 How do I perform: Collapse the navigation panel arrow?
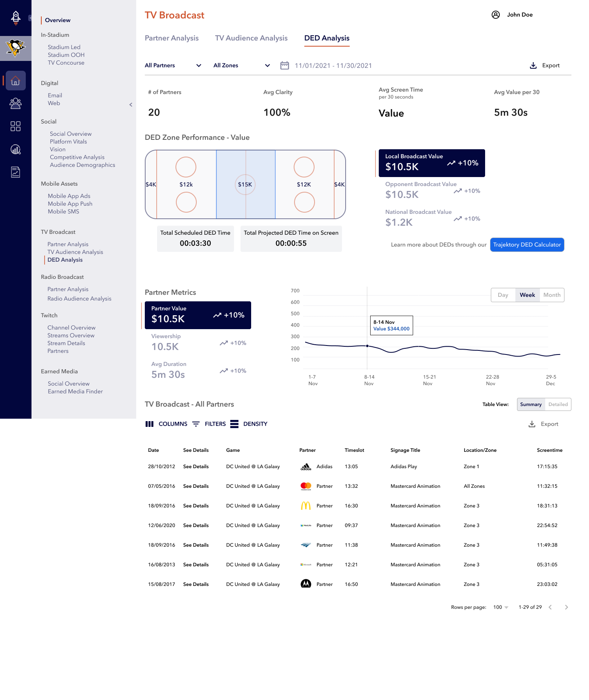click(x=131, y=105)
